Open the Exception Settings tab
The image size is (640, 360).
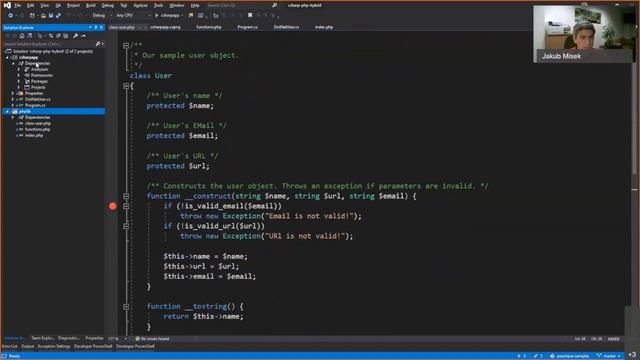[54, 347]
